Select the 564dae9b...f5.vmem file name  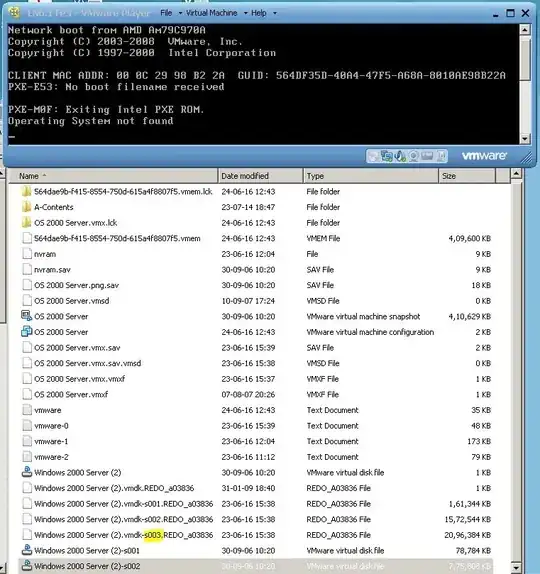pos(117,238)
